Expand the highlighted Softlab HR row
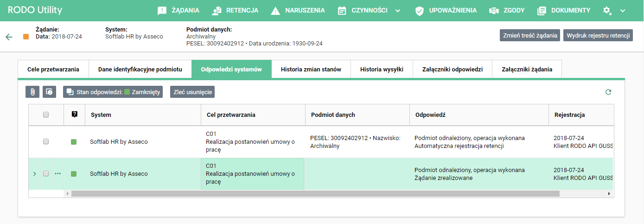 [34, 173]
